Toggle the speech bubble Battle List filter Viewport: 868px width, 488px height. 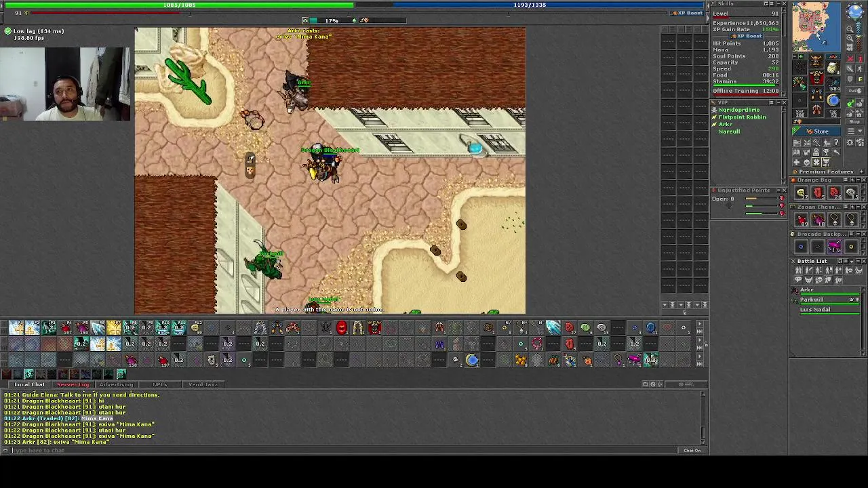tap(798, 280)
